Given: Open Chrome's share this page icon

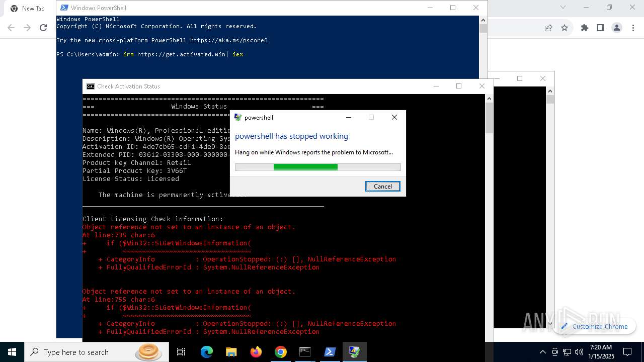Looking at the screenshot, I should (x=548, y=28).
